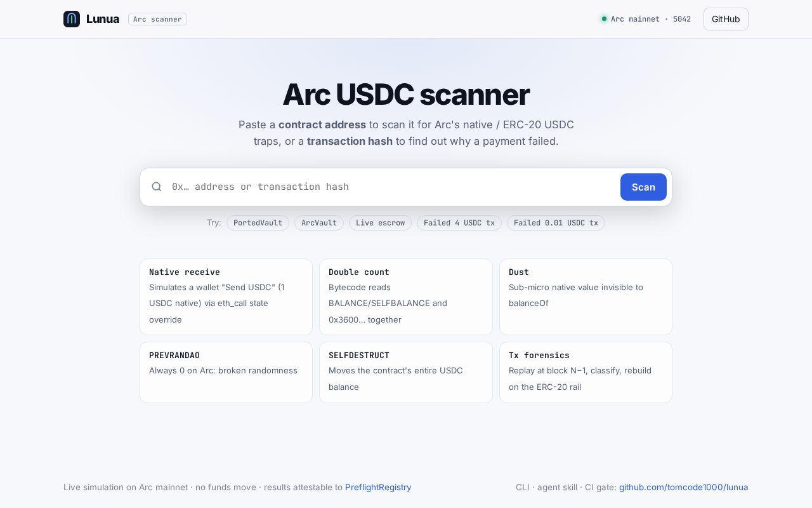Select the Double count card

point(406,297)
